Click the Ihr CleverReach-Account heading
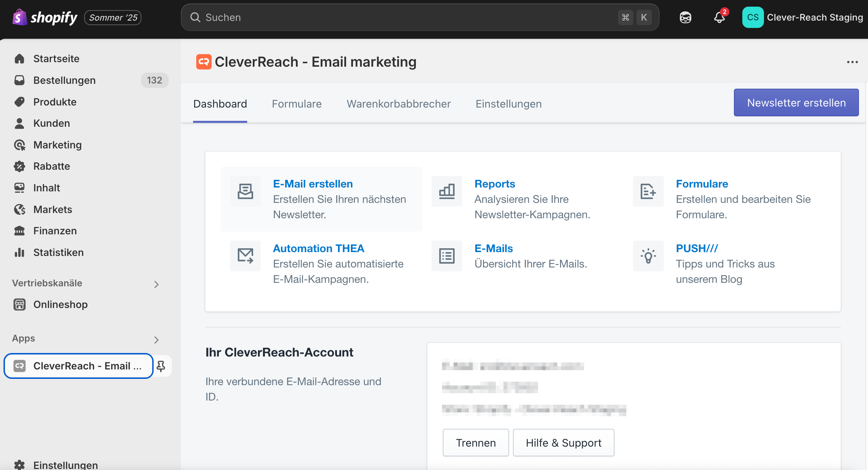868x470 pixels. [x=279, y=352]
